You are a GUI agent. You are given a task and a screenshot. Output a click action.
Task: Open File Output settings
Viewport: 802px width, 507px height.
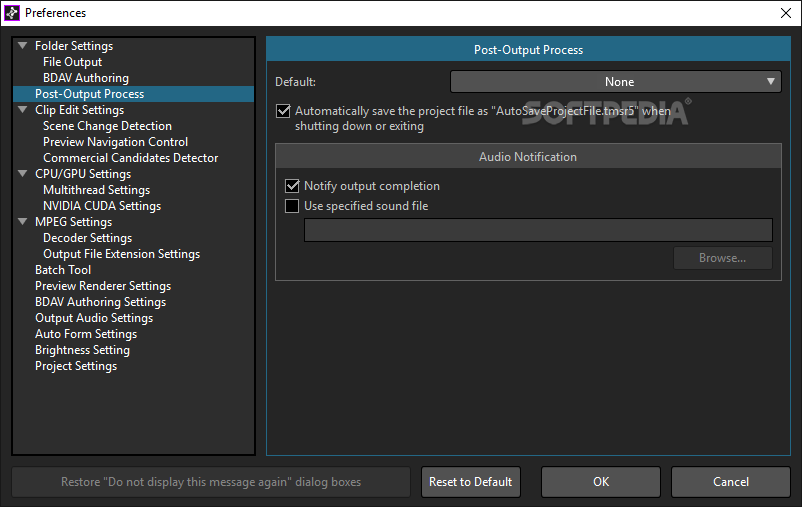pos(72,62)
